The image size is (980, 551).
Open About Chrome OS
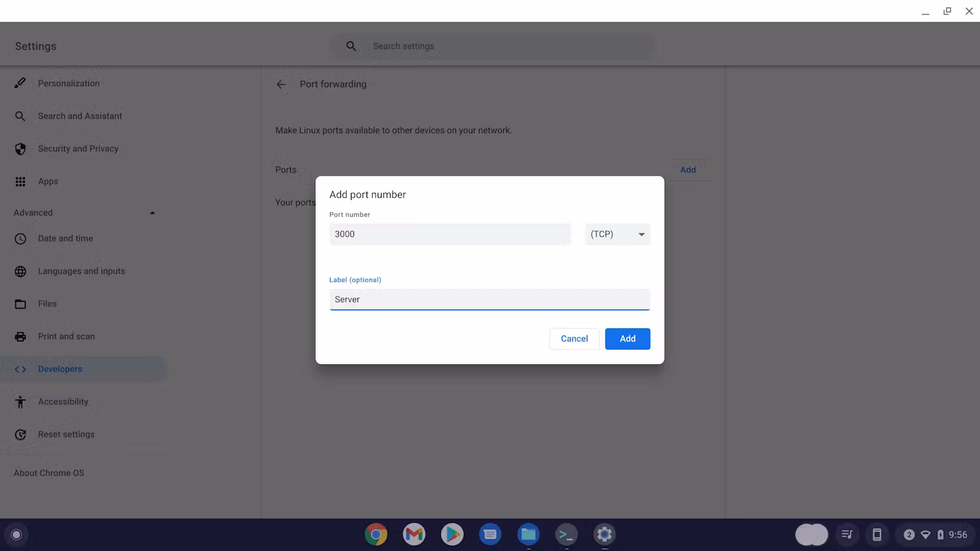[48, 473]
